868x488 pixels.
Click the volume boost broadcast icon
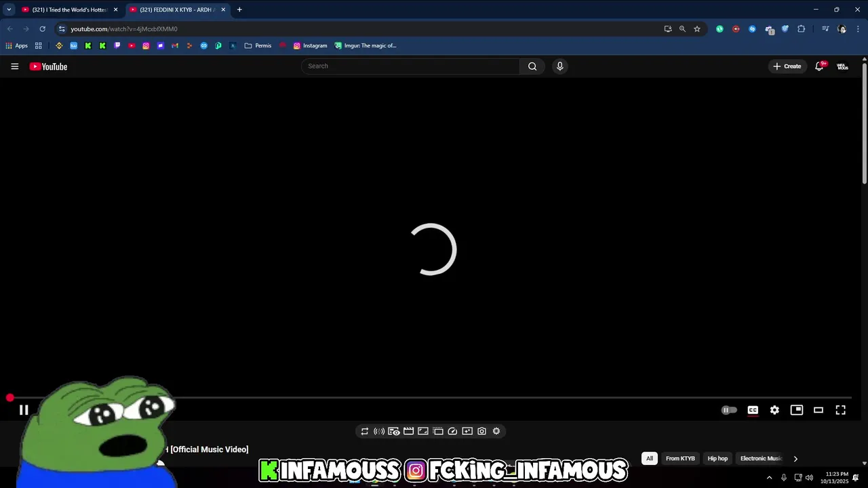pos(379,431)
